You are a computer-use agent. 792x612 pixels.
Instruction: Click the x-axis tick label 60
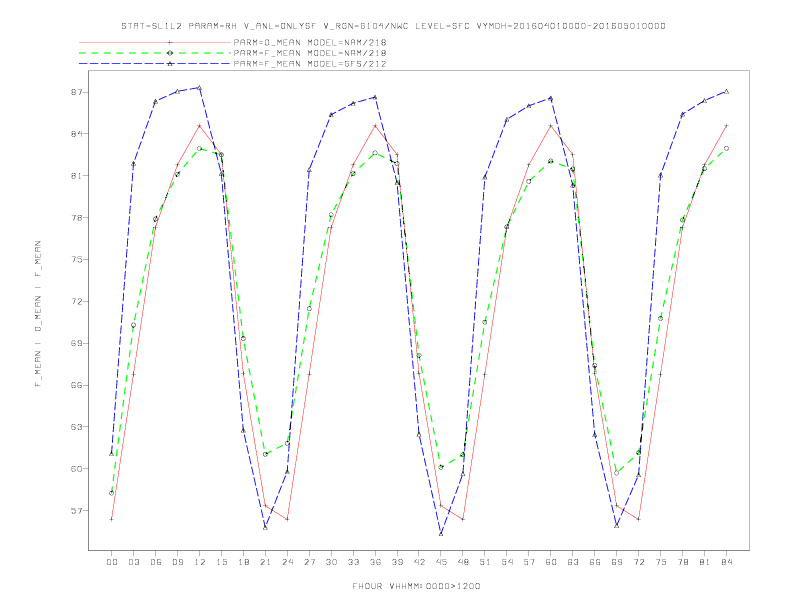551,562
